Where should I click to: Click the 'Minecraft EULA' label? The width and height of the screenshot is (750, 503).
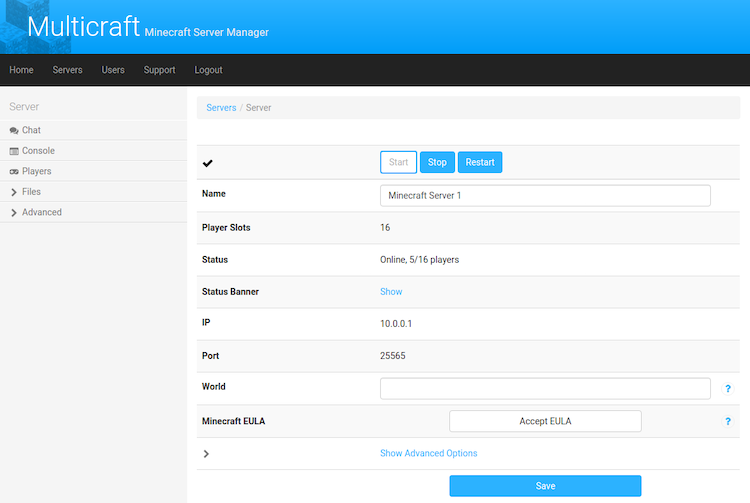[233, 421]
